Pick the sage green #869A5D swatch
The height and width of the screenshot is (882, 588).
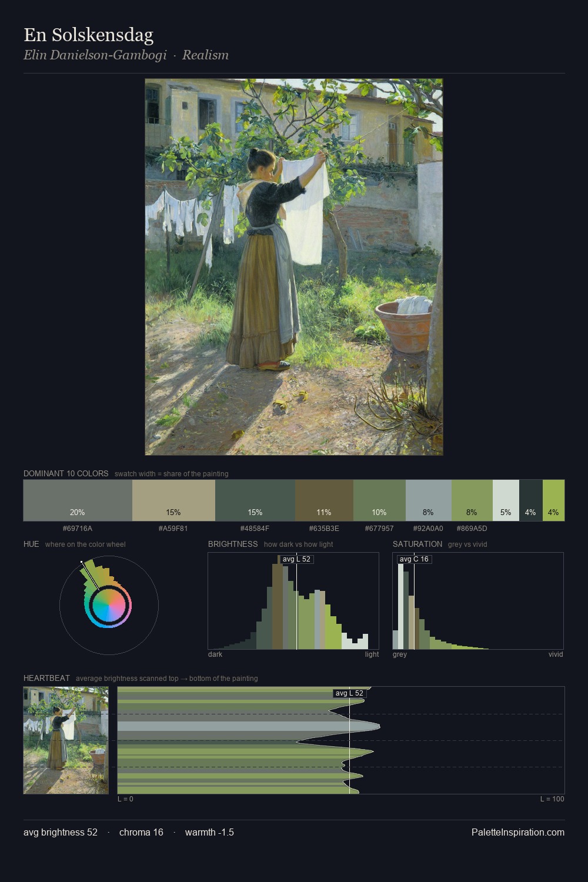pos(472,500)
